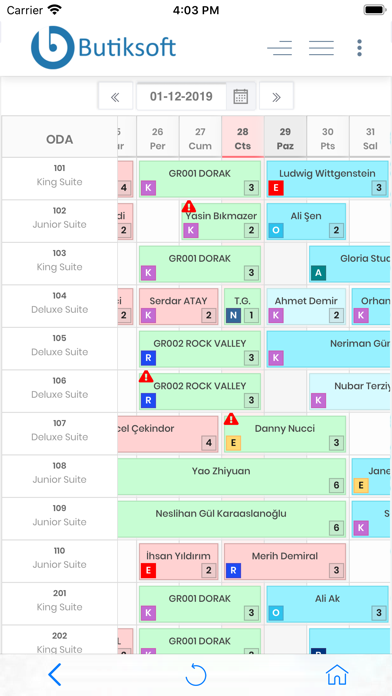Click yellow E badge on Danny Nucci booking
Viewport: 392px width, 696px height.
pos(233,443)
